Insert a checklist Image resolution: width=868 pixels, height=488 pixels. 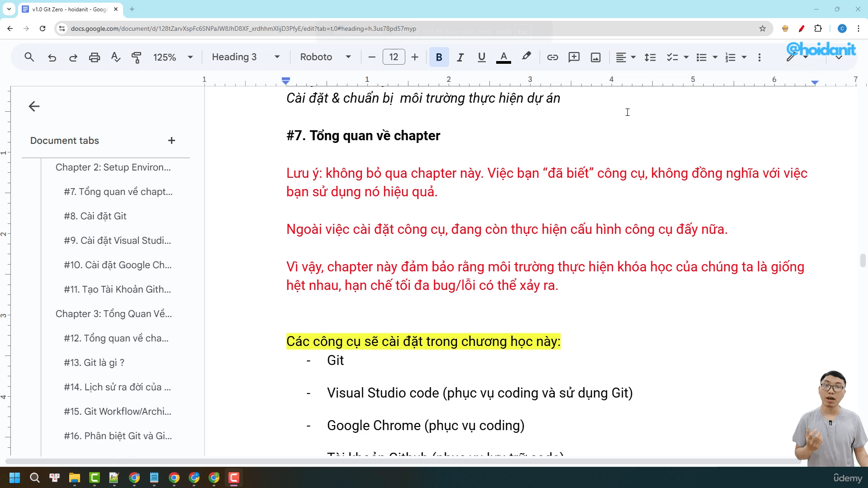pos(673,57)
